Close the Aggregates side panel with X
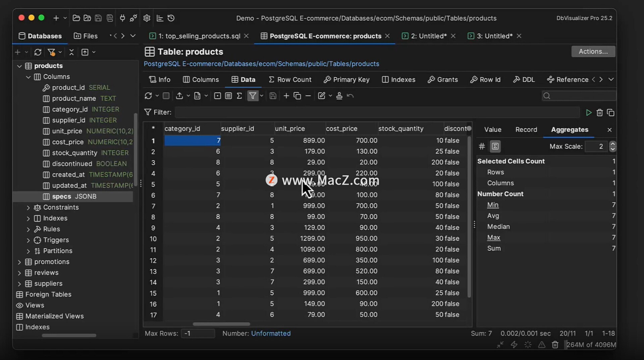The image size is (644, 360). point(609,130)
